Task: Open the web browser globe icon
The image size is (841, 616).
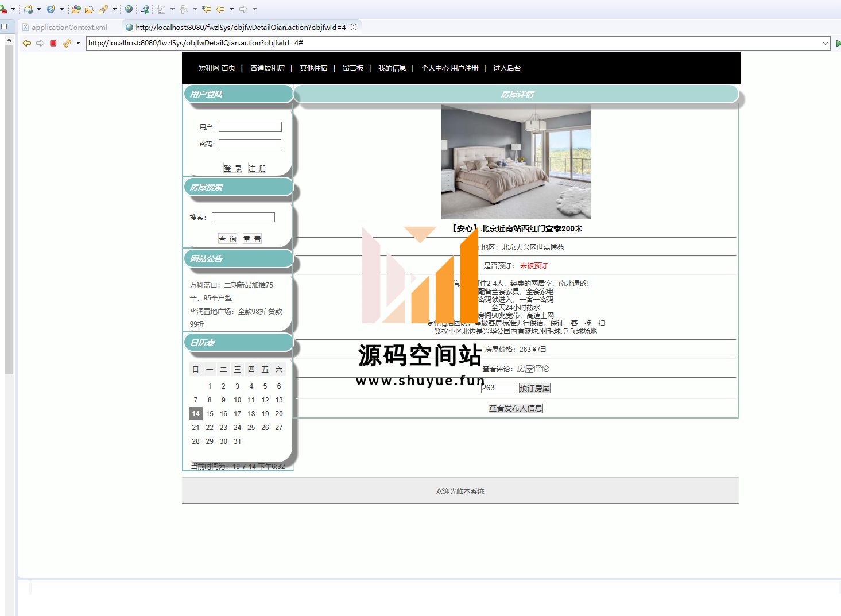Action: pos(129,9)
